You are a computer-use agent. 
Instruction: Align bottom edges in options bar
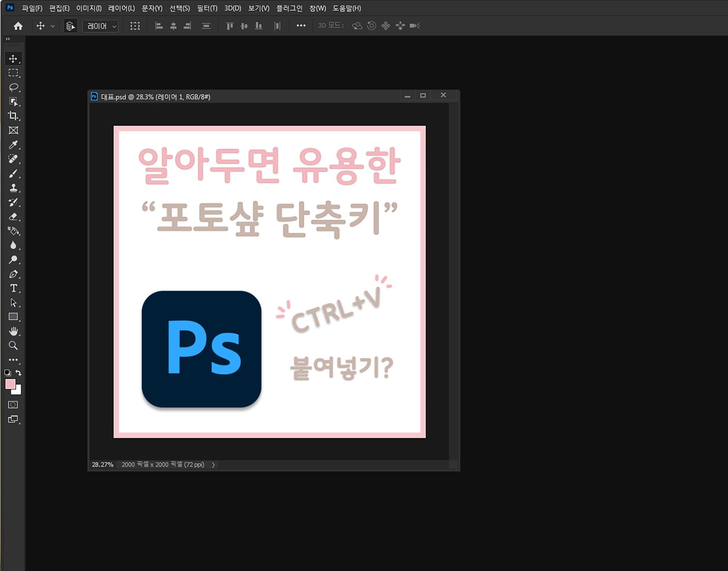[258, 26]
